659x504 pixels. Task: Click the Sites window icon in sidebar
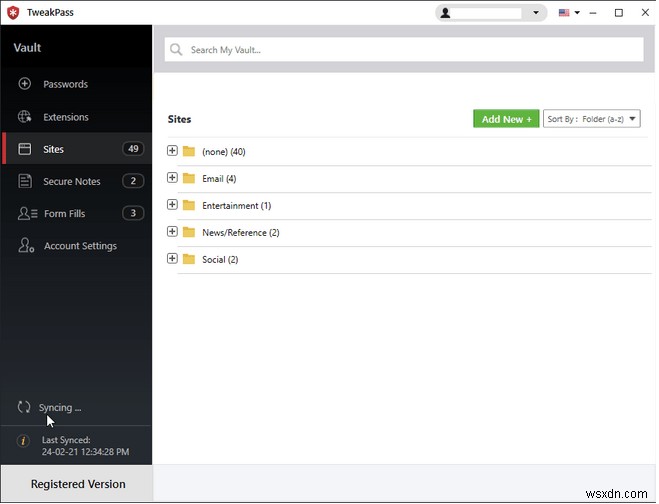coord(24,149)
